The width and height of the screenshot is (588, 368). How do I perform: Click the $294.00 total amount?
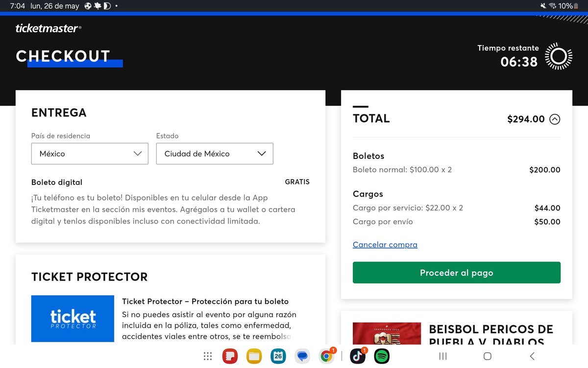[x=526, y=119]
